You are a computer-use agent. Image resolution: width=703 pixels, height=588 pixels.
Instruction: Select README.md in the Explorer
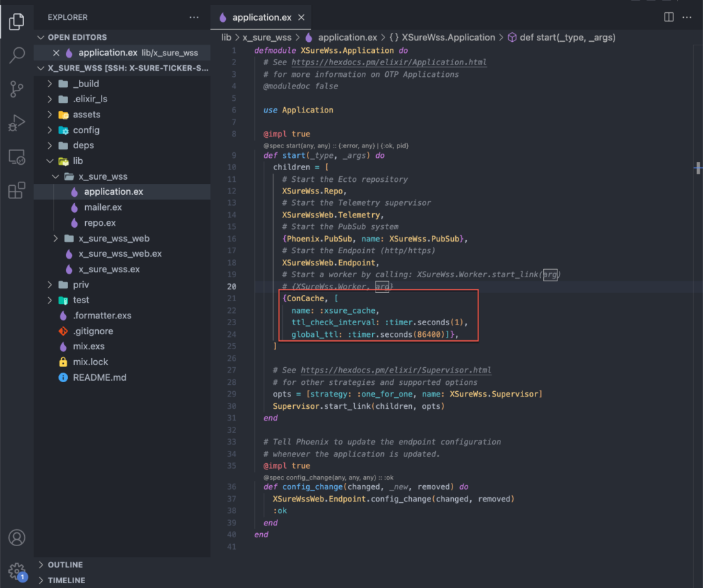[x=100, y=377]
